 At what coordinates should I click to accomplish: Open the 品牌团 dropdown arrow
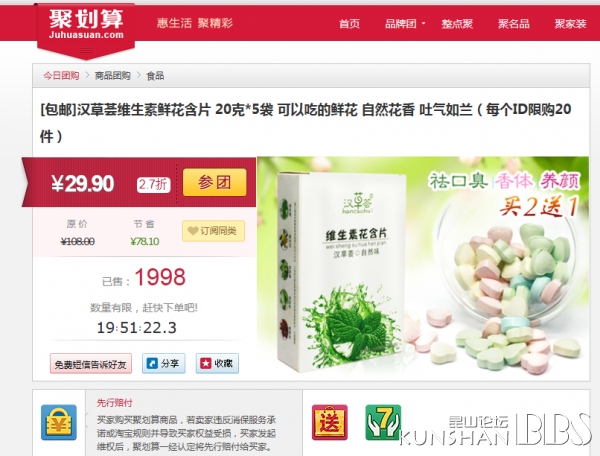[424, 24]
